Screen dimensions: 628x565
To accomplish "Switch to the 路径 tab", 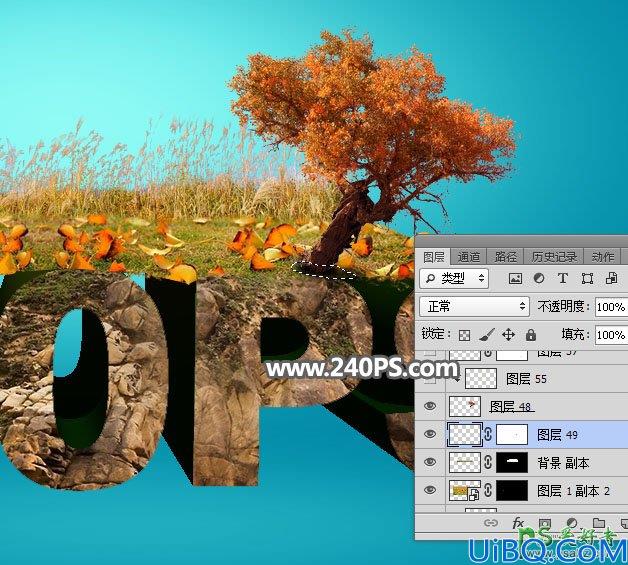I will pos(505,257).
